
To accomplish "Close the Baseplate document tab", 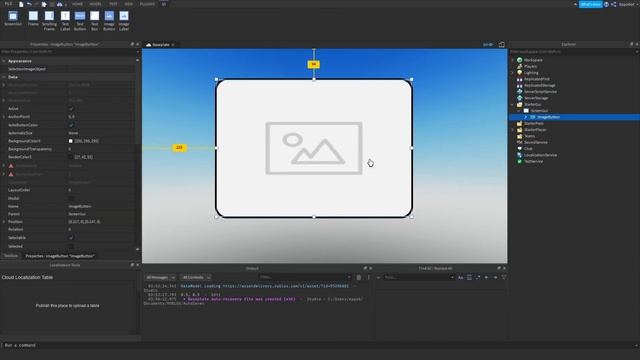I will coord(173,44).
